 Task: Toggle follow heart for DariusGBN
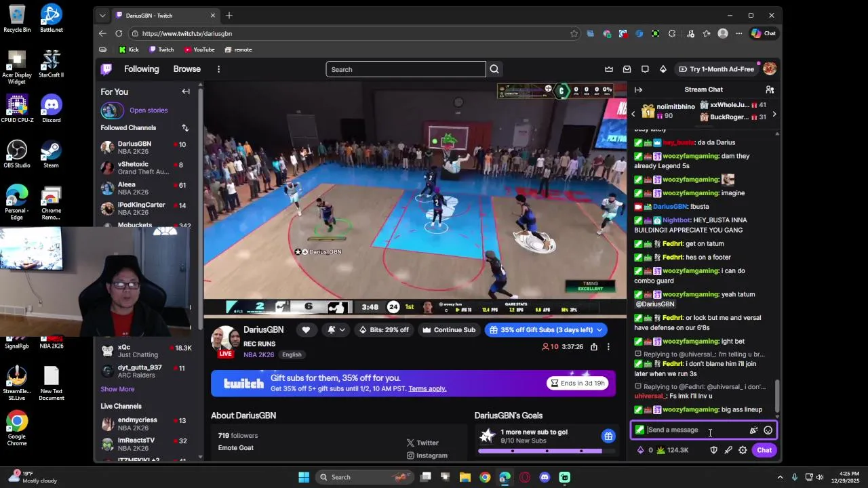[x=306, y=330]
